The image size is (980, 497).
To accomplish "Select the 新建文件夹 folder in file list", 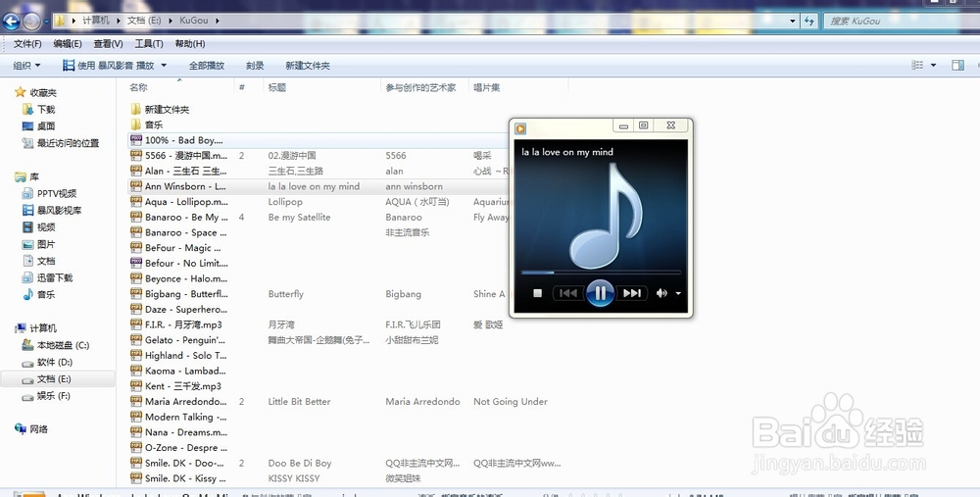I will (167, 110).
